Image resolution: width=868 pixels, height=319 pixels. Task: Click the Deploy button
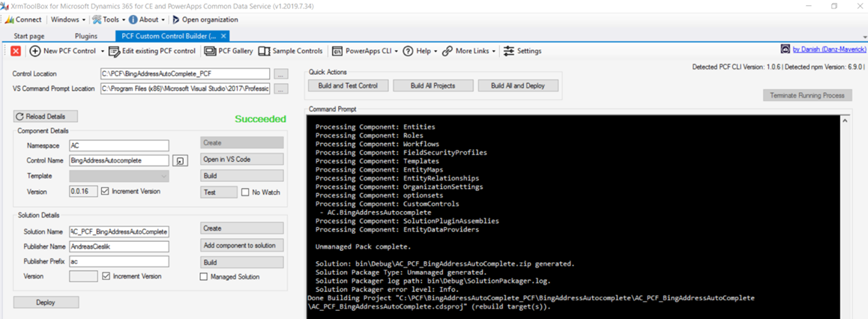point(46,303)
